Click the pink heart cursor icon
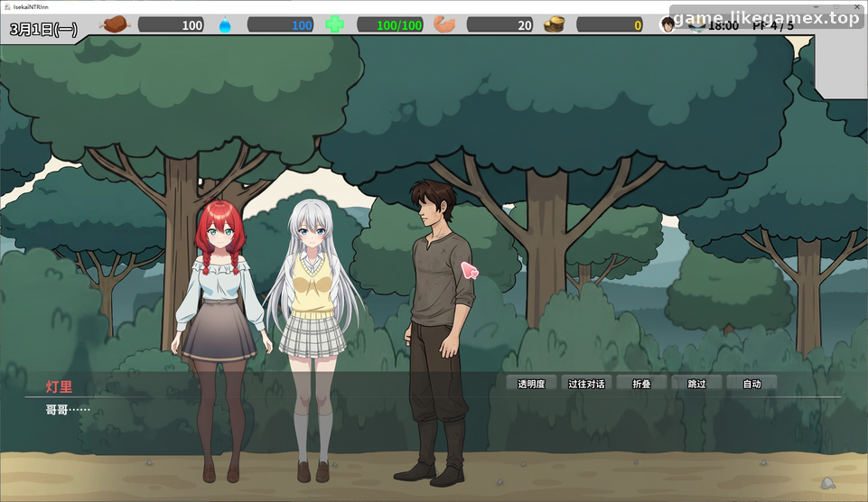Image resolution: width=868 pixels, height=502 pixels. (x=470, y=271)
